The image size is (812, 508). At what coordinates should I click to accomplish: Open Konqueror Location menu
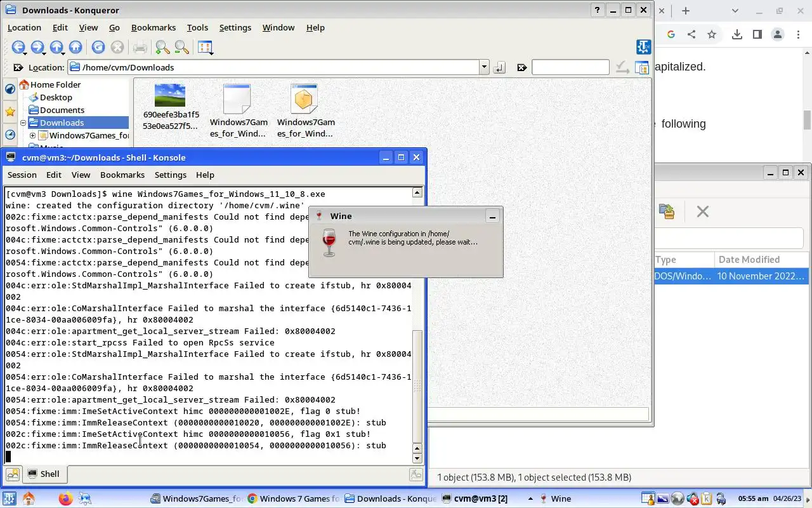[x=24, y=27]
